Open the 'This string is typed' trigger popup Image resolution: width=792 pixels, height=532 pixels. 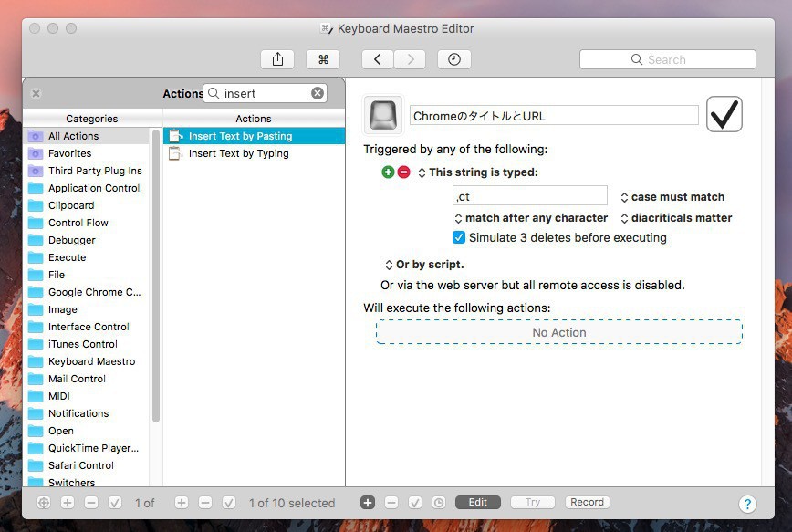click(x=478, y=172)
